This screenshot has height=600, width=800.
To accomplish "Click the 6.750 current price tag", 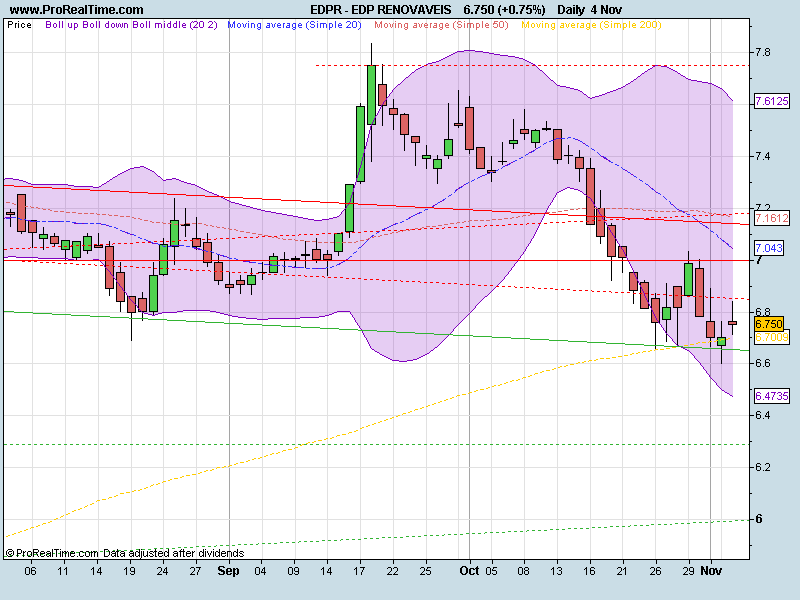I will [769, 324].
